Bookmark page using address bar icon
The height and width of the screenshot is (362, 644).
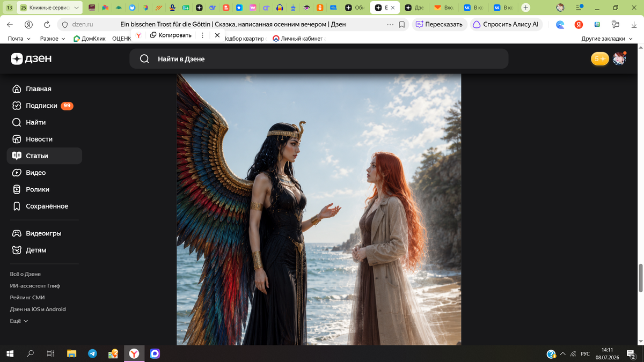(x=402, y=24)
